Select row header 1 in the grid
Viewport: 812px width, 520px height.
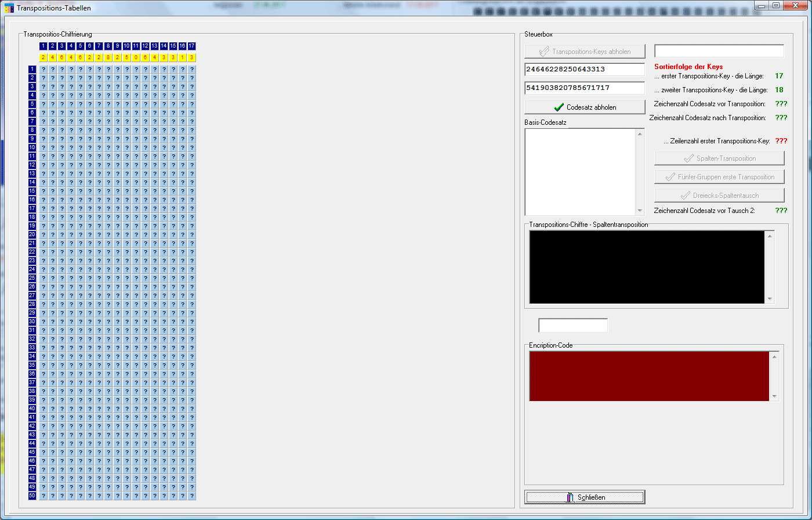[x=32, y=69]
